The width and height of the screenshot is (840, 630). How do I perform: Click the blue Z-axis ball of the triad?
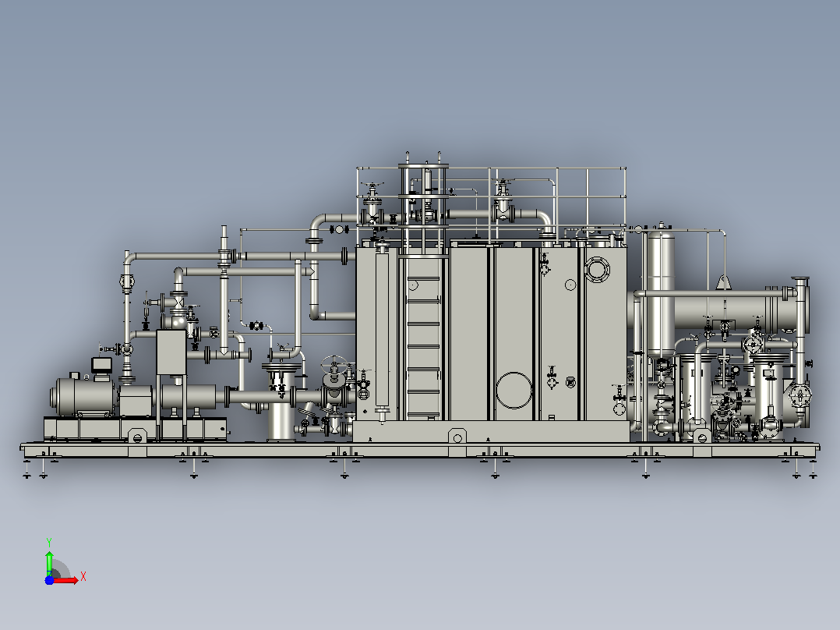click(x=49, y=580)
